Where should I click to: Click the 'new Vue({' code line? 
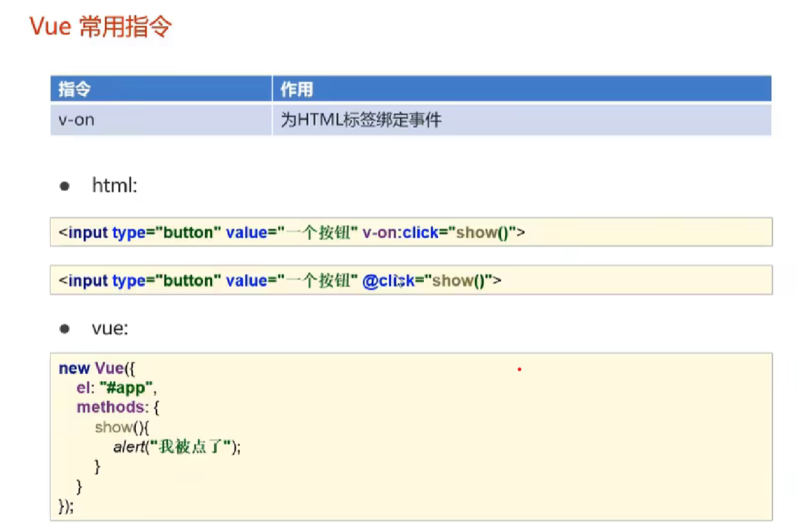(97, 368)
